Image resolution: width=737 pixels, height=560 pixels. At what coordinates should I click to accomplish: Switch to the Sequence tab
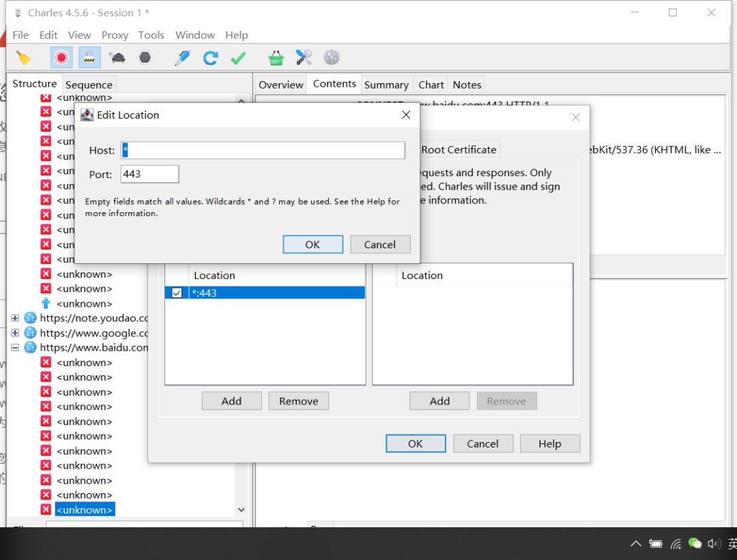pos(89,85)
